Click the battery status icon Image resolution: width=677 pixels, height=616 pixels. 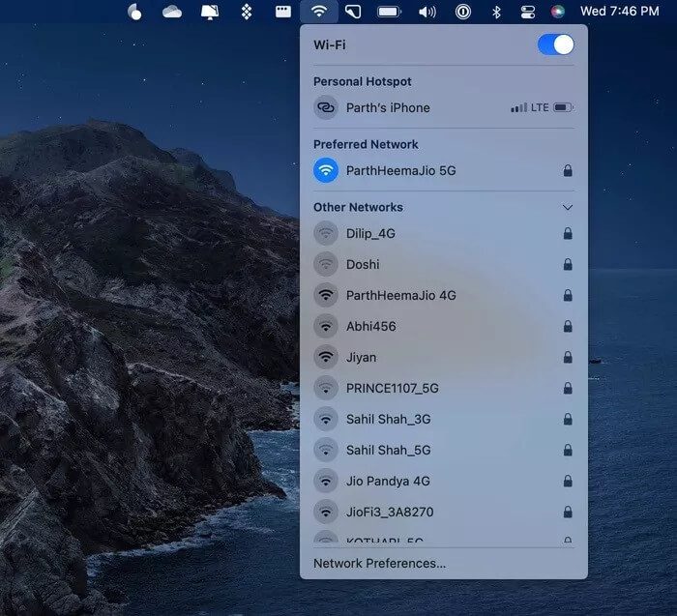(x=389, y=12)
